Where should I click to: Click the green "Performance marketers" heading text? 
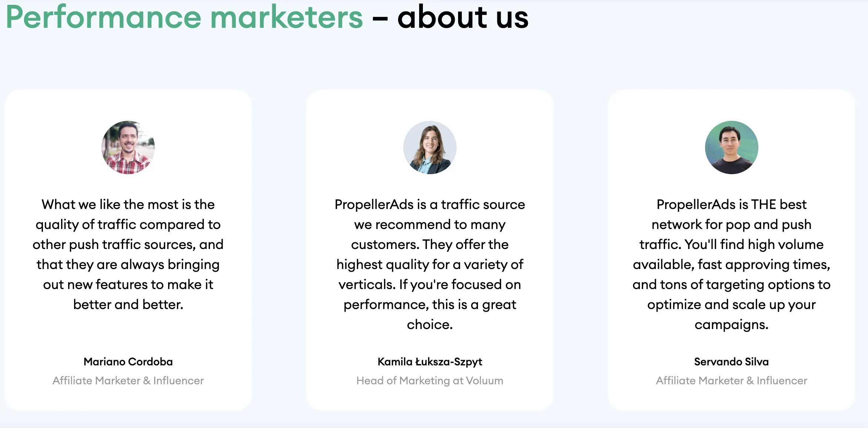[x=184, y=17]
